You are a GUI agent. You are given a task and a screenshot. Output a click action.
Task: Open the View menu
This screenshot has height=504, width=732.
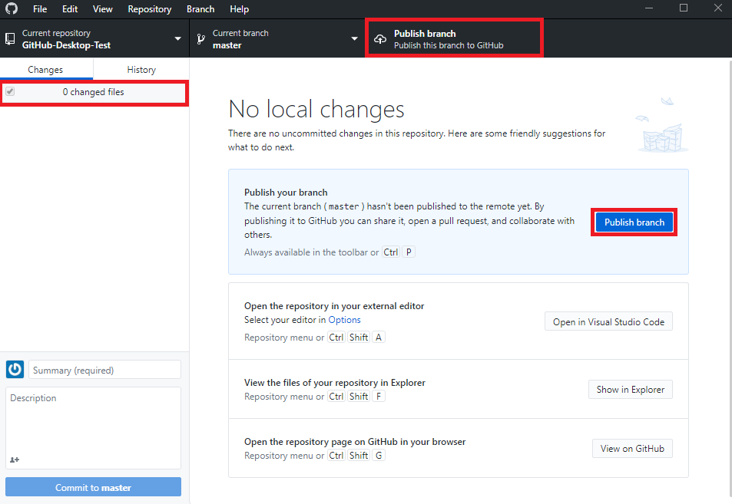(x=102, y=9)
